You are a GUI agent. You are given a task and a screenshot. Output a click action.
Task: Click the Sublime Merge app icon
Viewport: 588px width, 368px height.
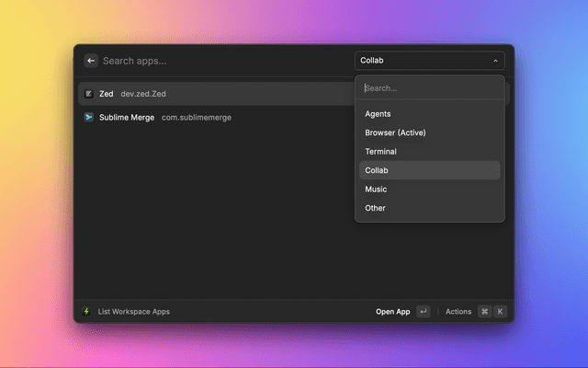(89, 117)
